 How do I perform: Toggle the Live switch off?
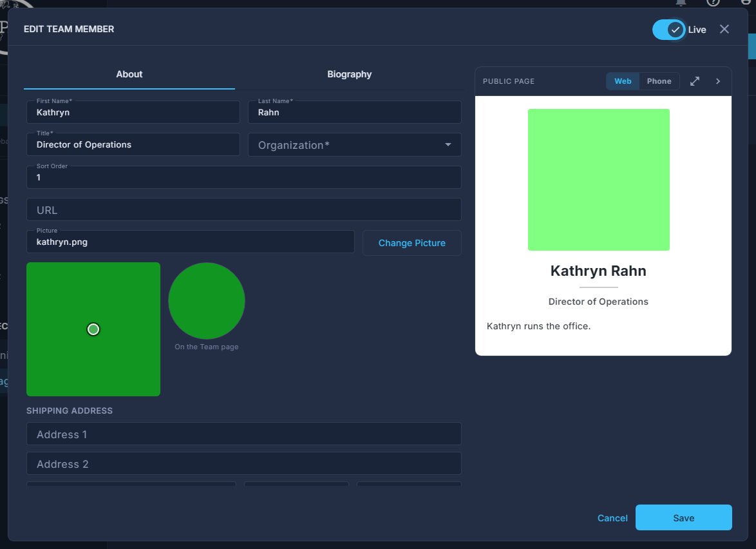[668, 30]
